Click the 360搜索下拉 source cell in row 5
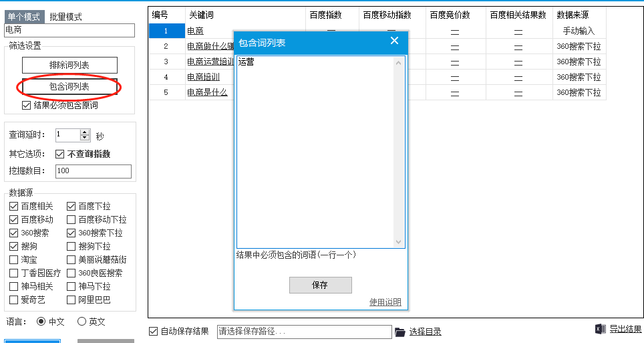 click(579, 92)
